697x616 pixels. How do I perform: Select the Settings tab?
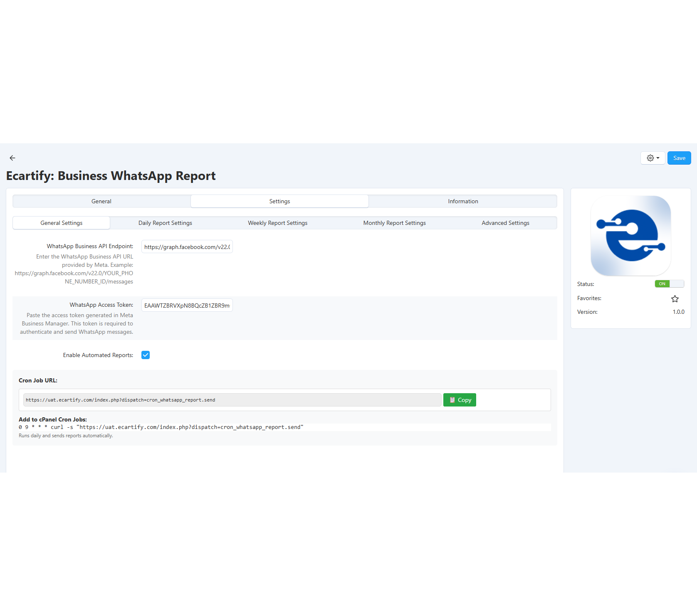pyautogui.click(x=279, y=201)
